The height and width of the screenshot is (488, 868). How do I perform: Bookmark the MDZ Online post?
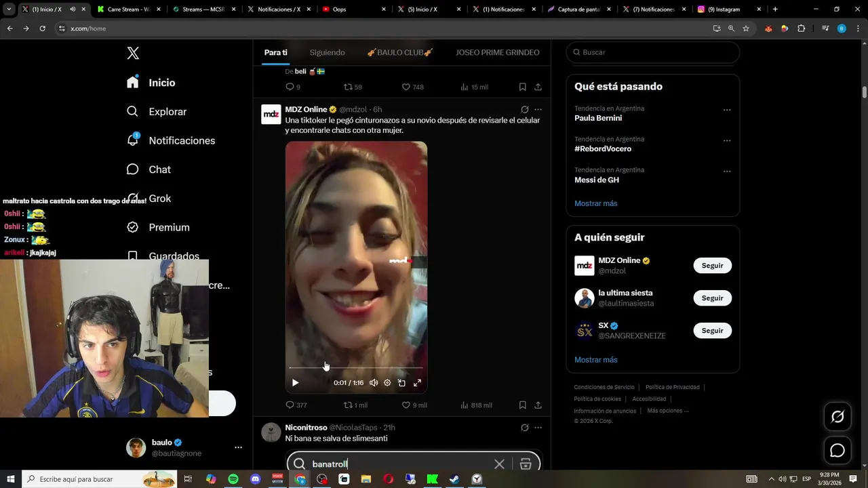click(x=522, y=405)
